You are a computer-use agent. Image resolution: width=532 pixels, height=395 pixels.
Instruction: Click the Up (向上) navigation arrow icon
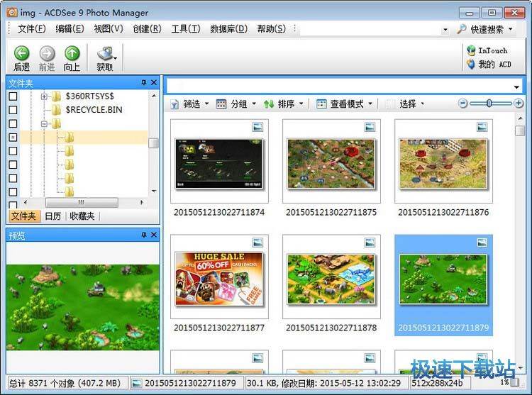click(x=72, y=54)
